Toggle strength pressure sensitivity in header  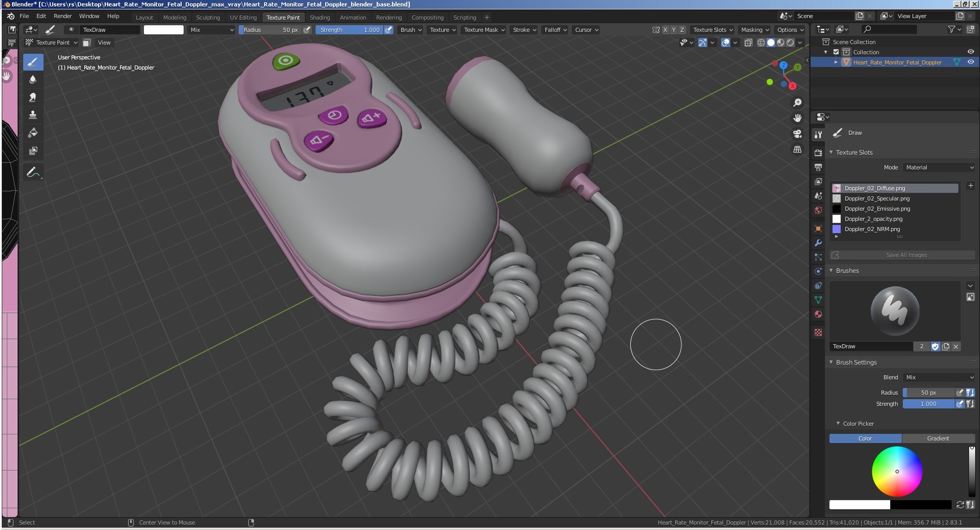389,30
